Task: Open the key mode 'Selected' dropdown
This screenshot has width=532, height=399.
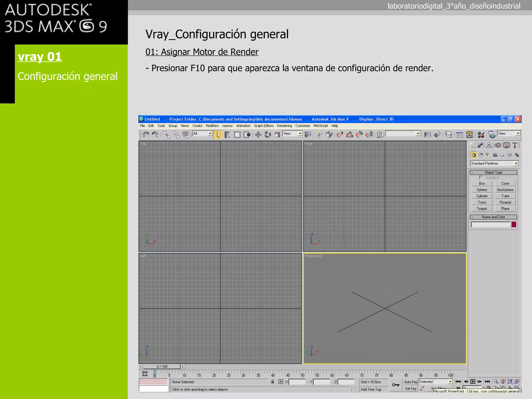Action: tap(436, 382)
